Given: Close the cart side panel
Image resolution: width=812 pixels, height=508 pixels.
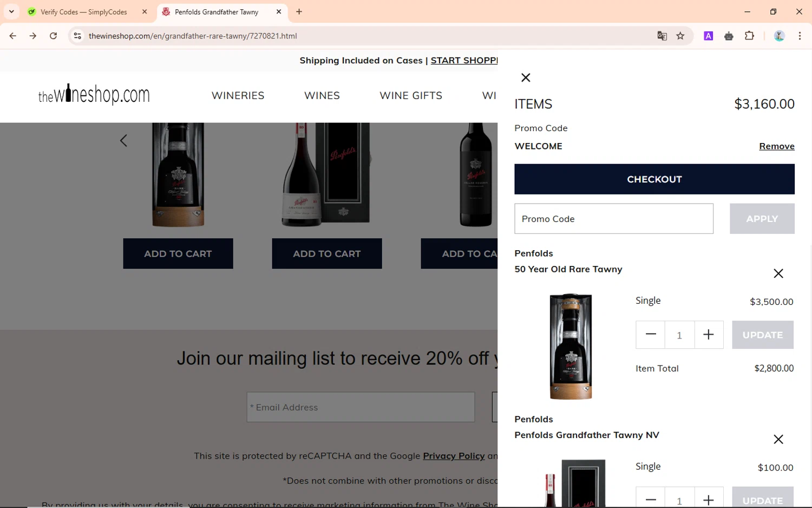Looking at the screenshot, I should (525, 77).
